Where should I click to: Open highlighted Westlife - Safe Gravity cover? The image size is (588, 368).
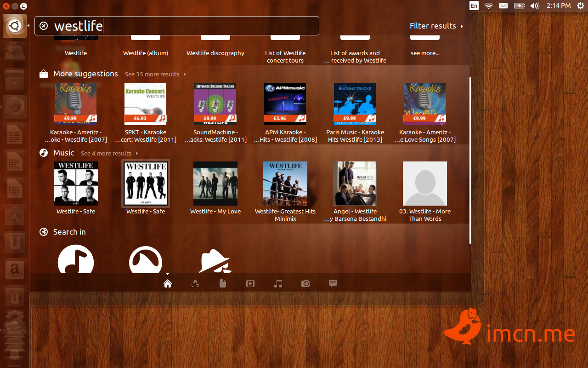click(146, 188)
